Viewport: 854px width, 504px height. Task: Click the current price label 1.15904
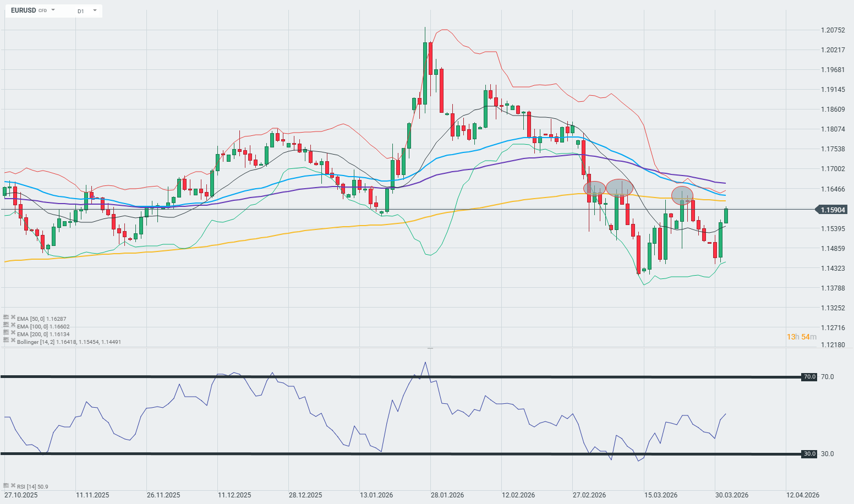[833, 210]
